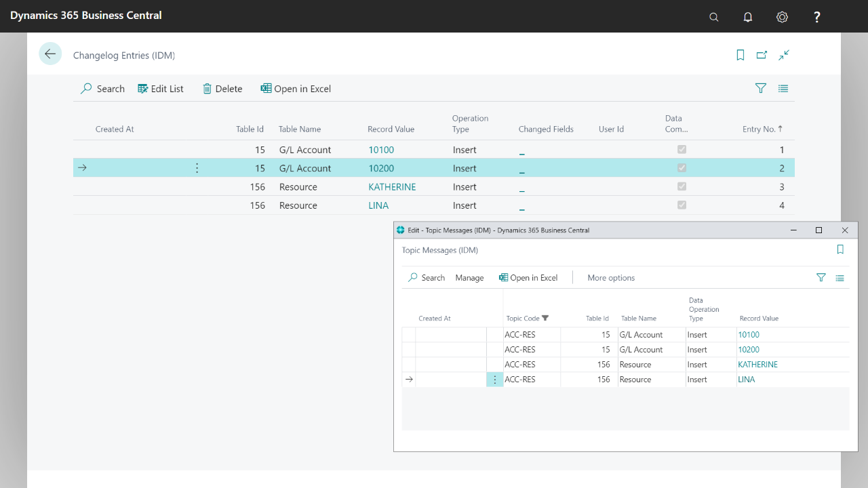Click the Created At column header in Changelog Entries
The image size is (868, 488).
pyautogui.click(x=115, y=129)
